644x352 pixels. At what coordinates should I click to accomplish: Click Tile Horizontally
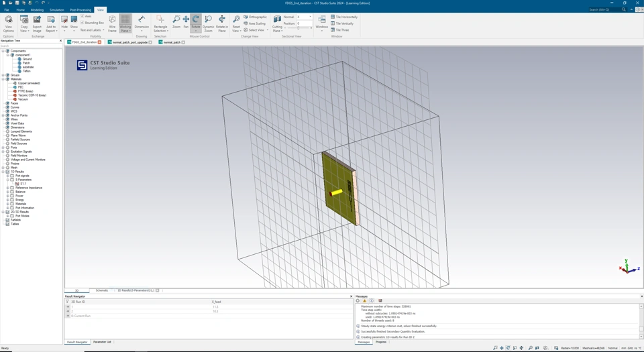[343, 17]
